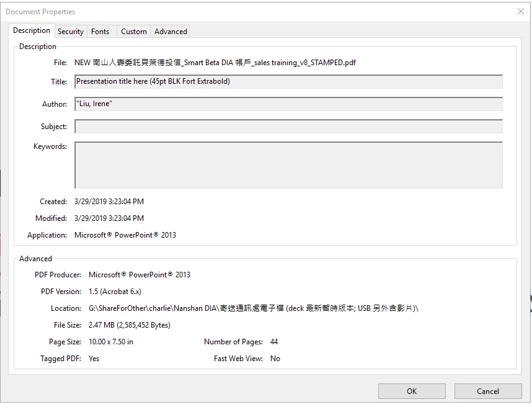
Task: Click the PDF Producer value
Action: 140,275
